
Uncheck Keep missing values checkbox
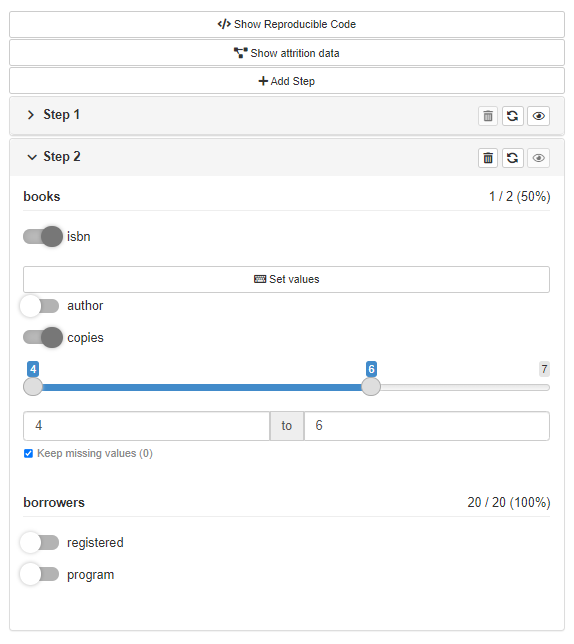(28, 453)
